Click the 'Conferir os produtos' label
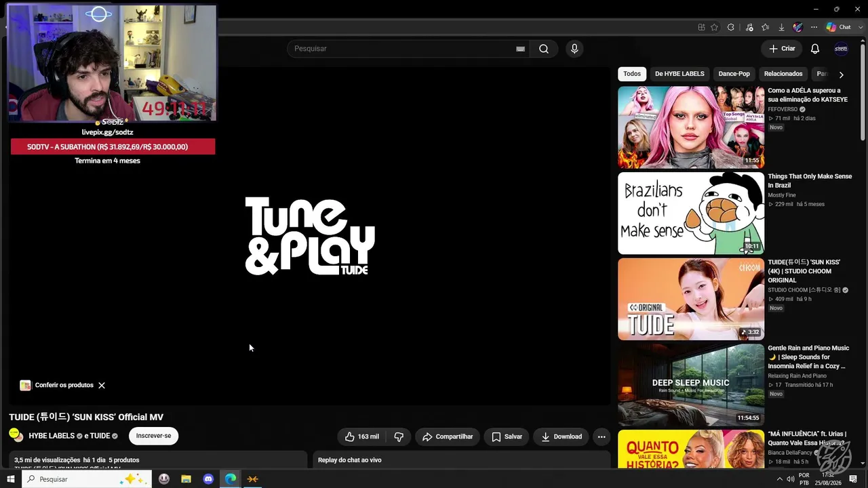 [x=64, y=386]
